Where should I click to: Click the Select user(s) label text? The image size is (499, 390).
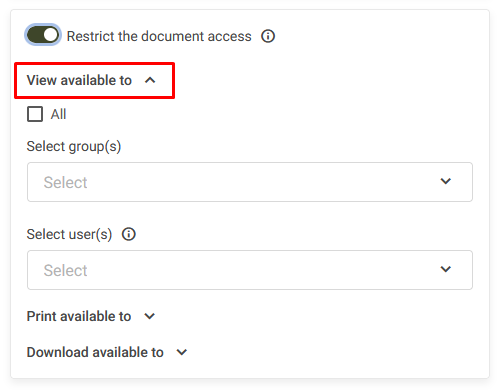point(69,234)
